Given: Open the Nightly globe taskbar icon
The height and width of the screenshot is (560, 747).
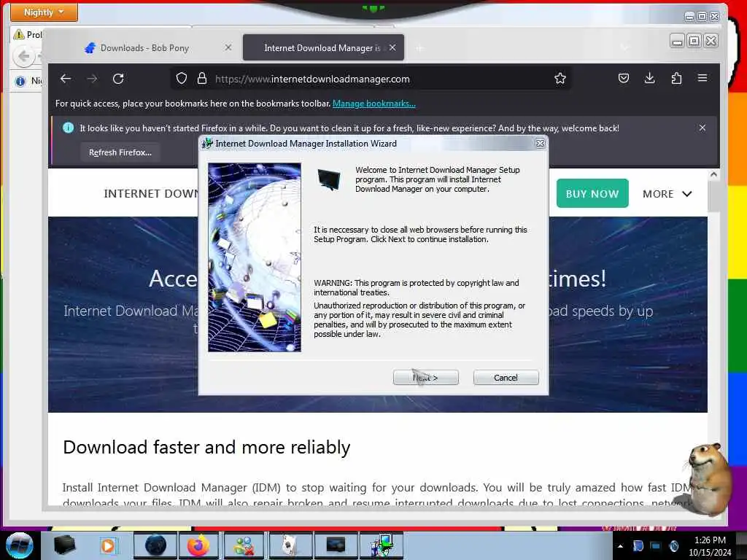Looking at the screenshot, I should 155,545.
